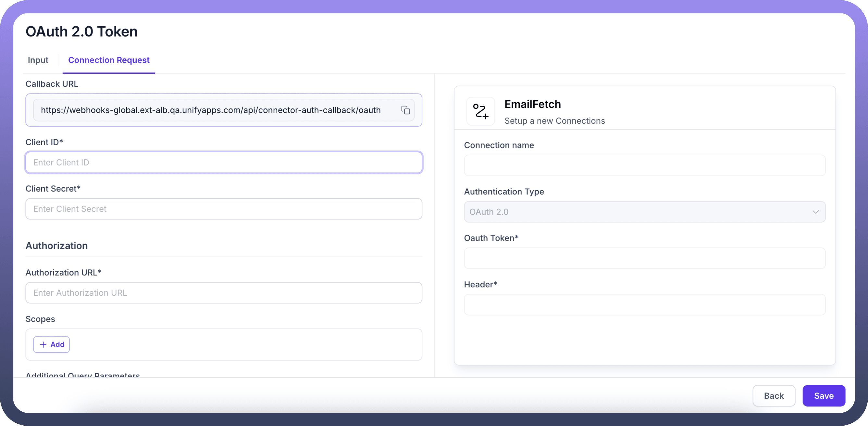Screen dimensions: 868x426
Task: Add a new scope
Action: coord(52,345)
